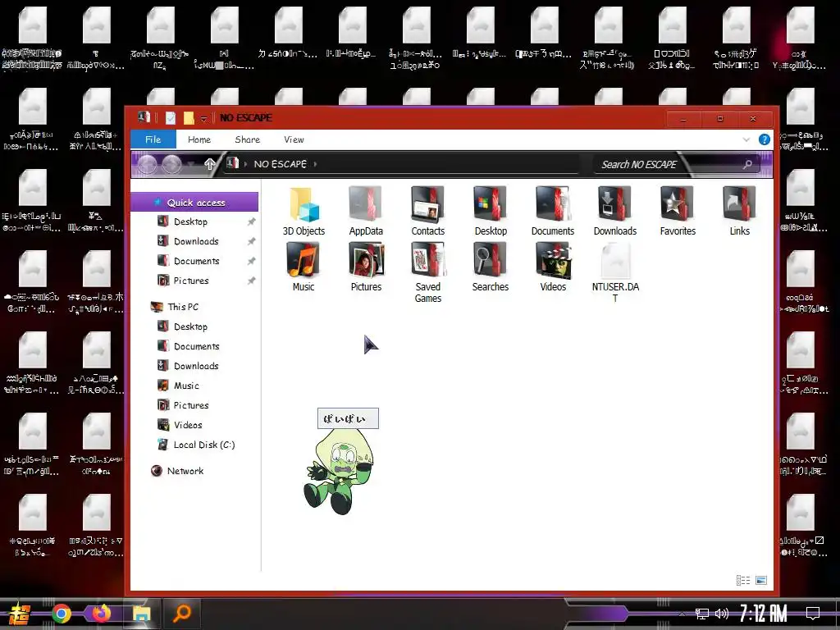Open the File ribbon tab

tap(153, 139)
